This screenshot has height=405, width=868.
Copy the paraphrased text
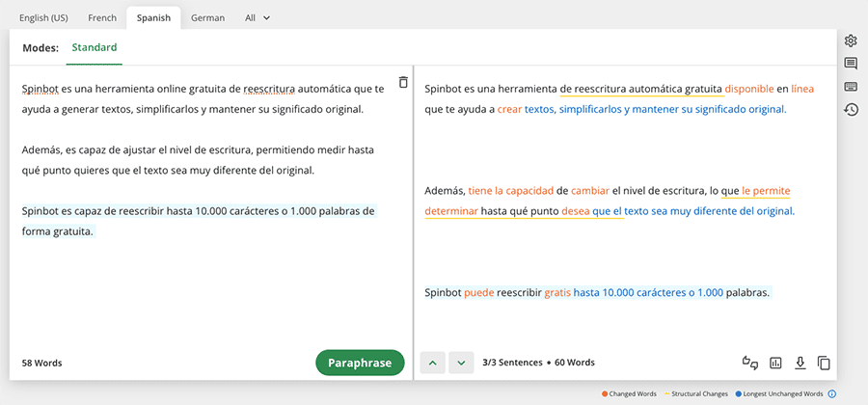pos(824,363)
